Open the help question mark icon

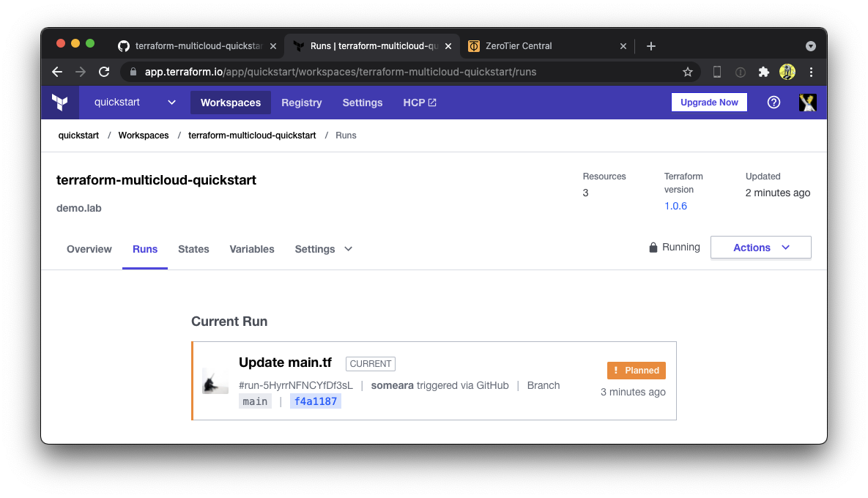(x=774, y=103)
